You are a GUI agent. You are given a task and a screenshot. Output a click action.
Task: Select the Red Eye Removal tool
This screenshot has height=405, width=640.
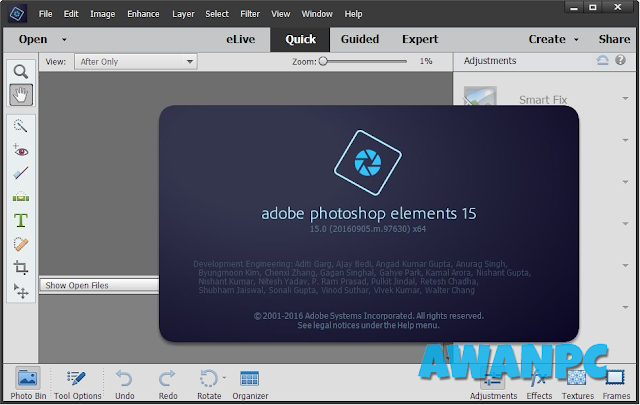tap(20, 151)
